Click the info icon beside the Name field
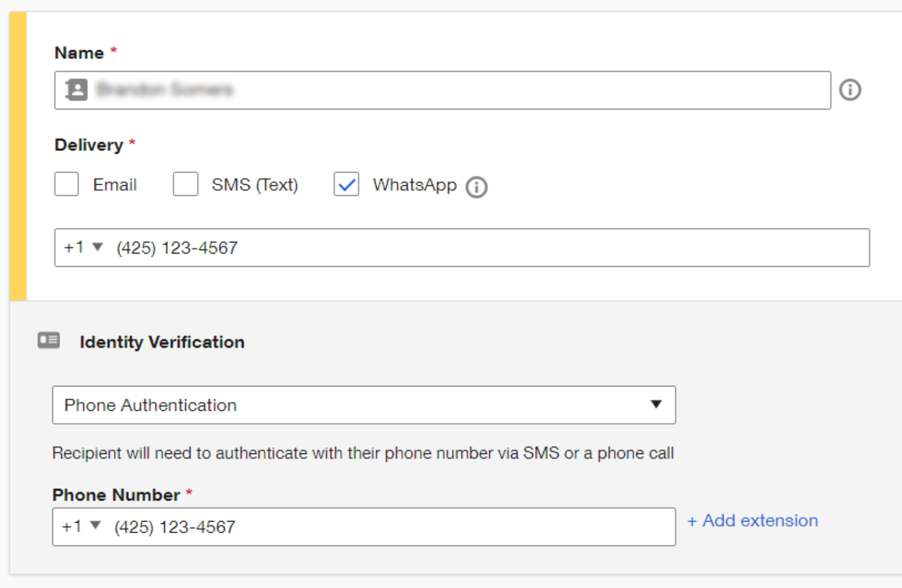The image size is (902, 588). point(850,90)
